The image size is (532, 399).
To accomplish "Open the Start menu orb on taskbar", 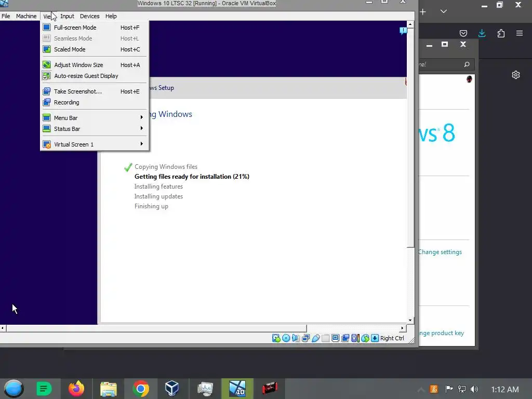I will (14, 389).
